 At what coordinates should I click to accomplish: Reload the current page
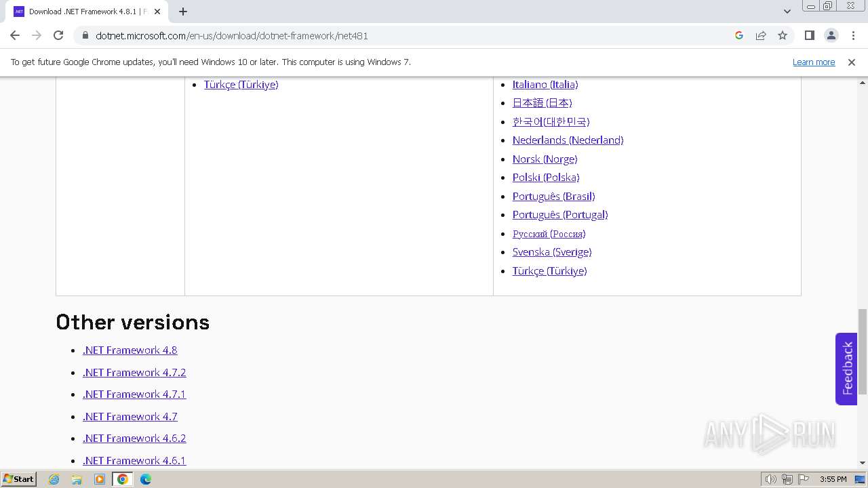coord(58,35)
